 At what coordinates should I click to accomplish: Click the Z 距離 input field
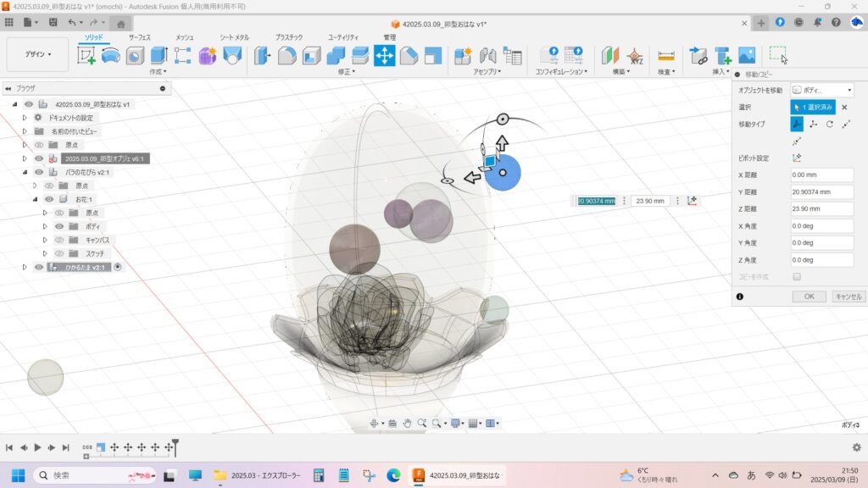point(821,208)
